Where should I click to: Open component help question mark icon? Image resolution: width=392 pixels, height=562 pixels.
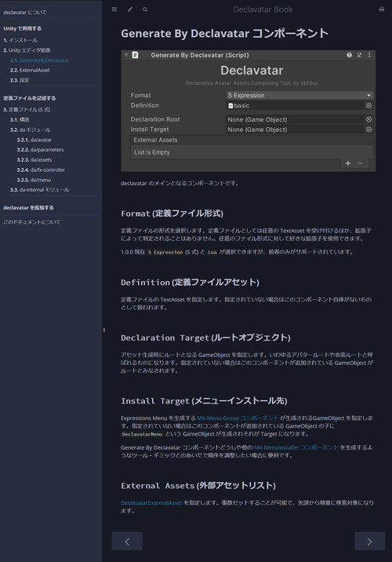click(349, 55)
